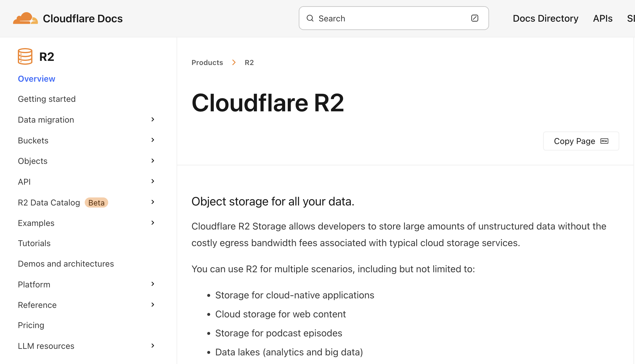
Task: Click the breadcrumb chevron after Products
Action: 234,62
